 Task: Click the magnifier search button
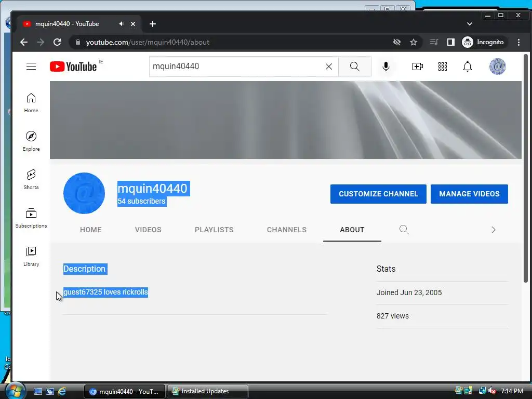(354, 66)
